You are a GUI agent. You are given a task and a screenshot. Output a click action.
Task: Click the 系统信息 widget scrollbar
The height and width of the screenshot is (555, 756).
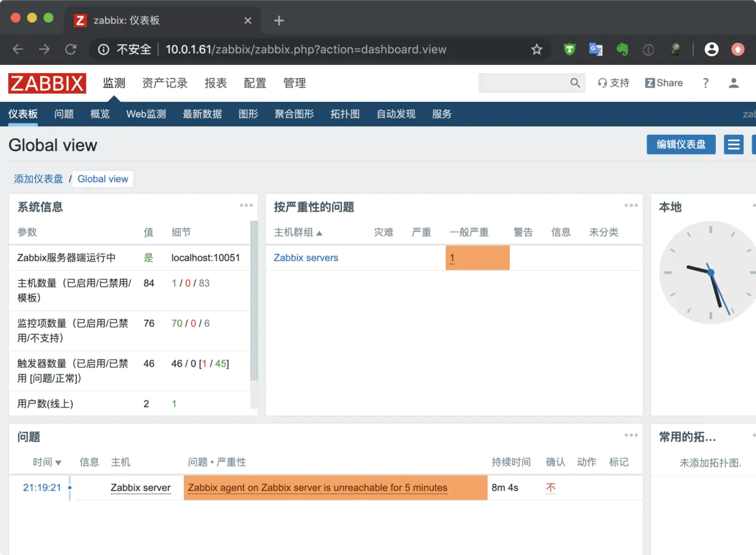[254, 300]
